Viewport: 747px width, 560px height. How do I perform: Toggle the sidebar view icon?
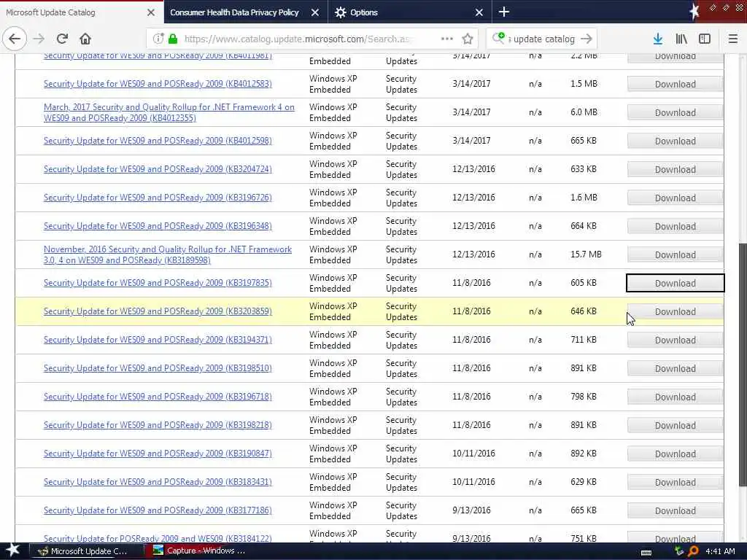point(705,39)
